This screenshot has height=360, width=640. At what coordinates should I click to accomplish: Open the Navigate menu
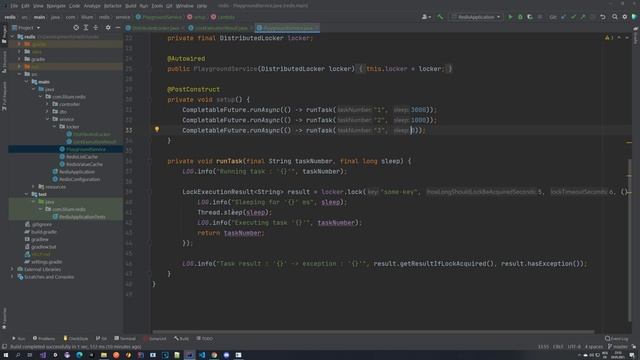click(56, 6)
